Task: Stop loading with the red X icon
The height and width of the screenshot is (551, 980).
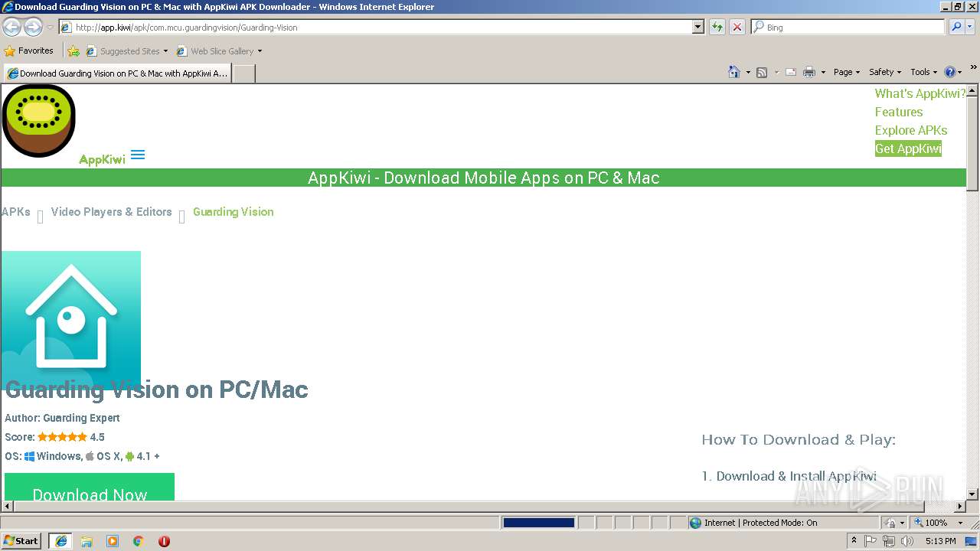Action: point(737,27)
